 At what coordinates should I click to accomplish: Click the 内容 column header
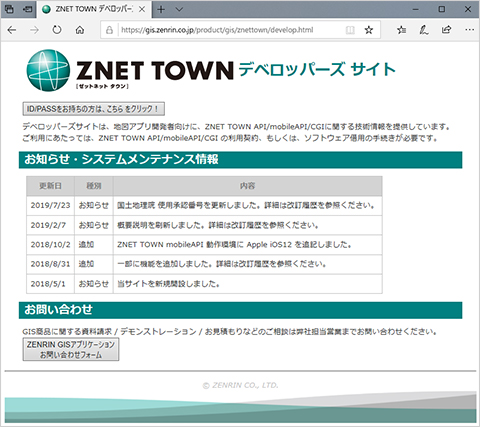coord(248,186)
